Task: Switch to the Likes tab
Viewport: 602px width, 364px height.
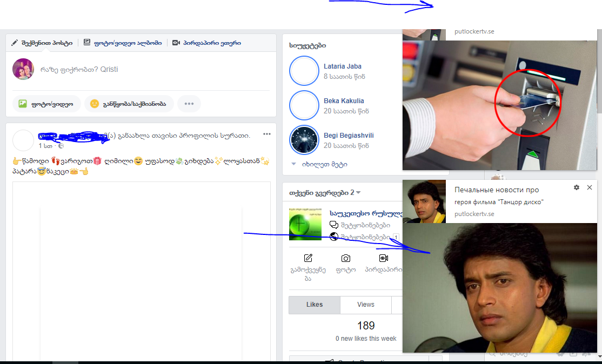Action: (x=314, y=305)
